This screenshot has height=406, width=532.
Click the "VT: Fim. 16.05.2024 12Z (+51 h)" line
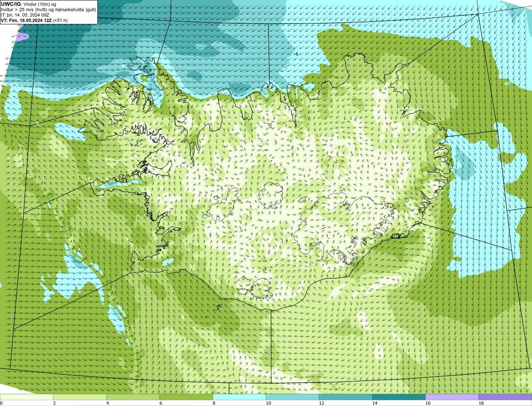coord(34,20)
